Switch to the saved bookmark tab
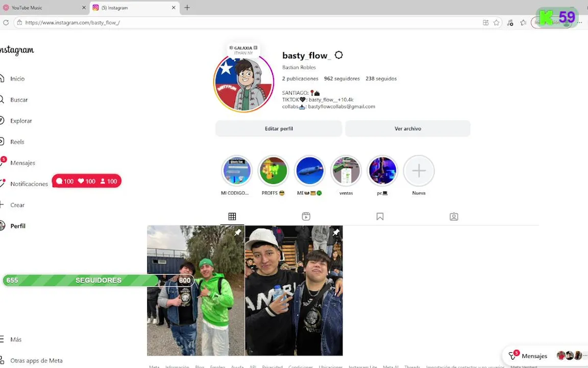588x368 pixels. click(380, 216)
